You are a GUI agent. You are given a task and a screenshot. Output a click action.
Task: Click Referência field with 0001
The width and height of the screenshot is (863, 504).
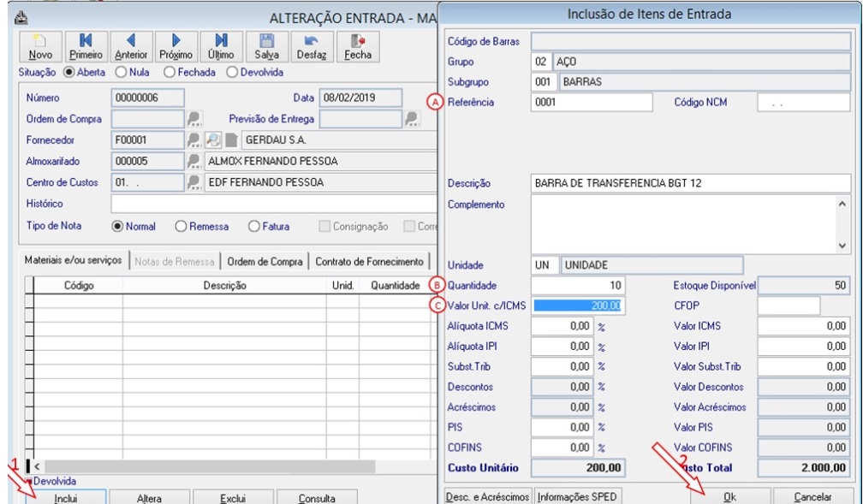coord(592,103)
